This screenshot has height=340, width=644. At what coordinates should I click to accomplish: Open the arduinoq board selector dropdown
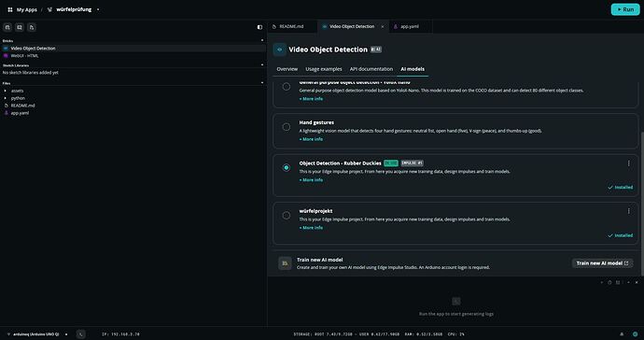[66, 334]
